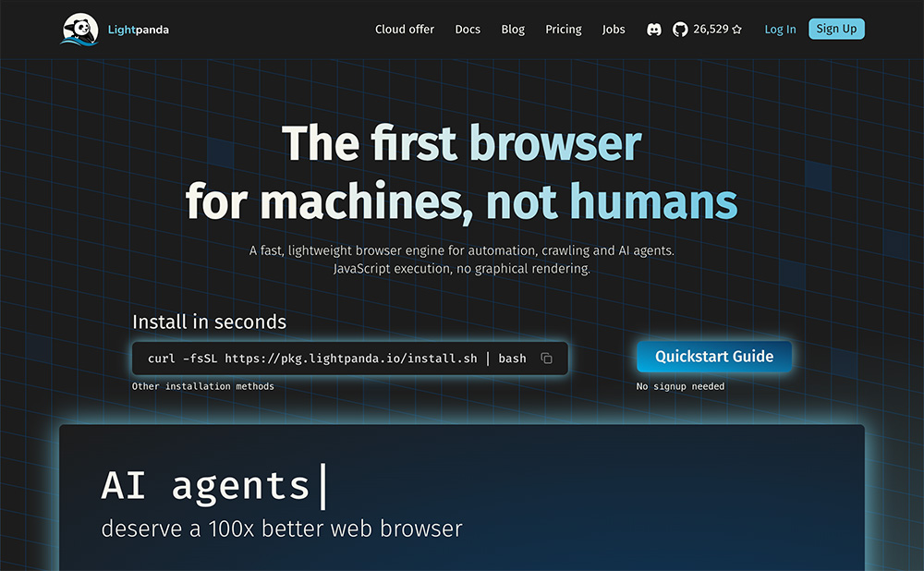Open the GitHub repository icon
This screenshot has height=571, width=924.
point(680,30)
